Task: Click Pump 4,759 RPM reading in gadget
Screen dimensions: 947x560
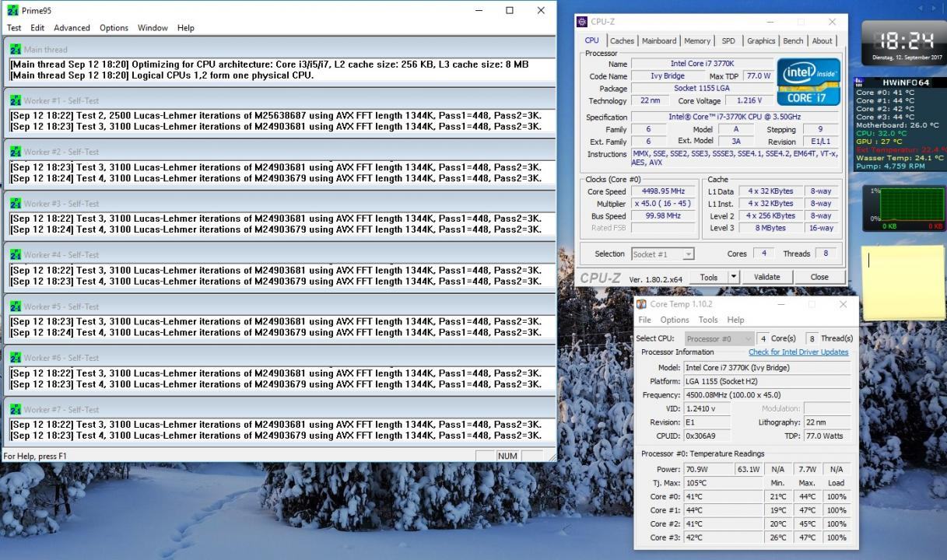Action: (x=890, y=166)
